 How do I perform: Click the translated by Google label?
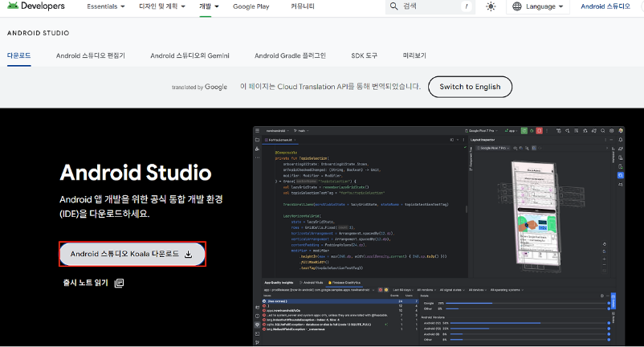(x=200, y=87)
